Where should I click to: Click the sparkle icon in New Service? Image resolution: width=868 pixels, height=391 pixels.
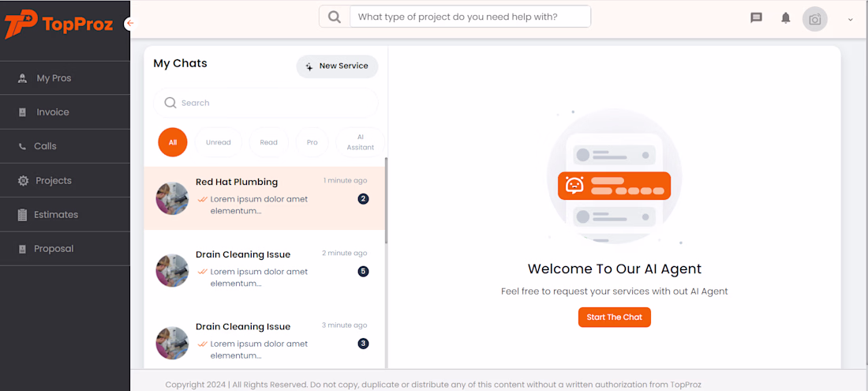point(309,66)
